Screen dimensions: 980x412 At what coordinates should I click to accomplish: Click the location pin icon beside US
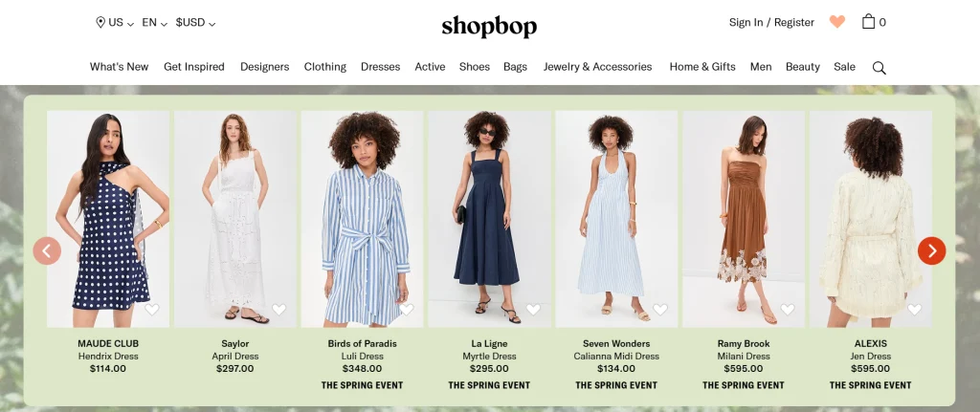pos(100,23)
